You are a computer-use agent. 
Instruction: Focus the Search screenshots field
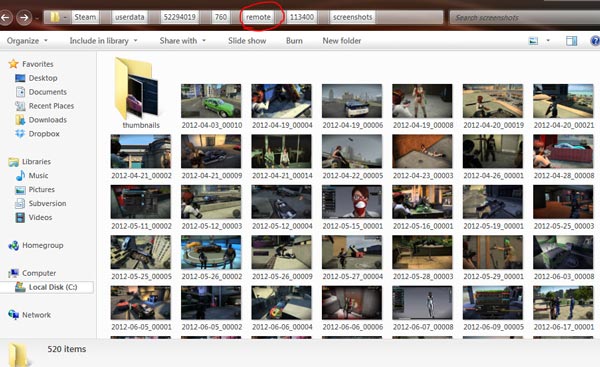point(524,18)
